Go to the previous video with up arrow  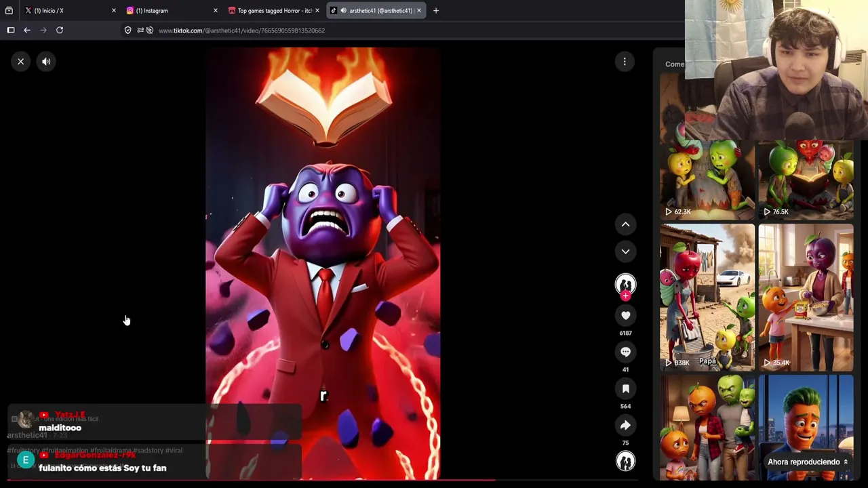625,224
